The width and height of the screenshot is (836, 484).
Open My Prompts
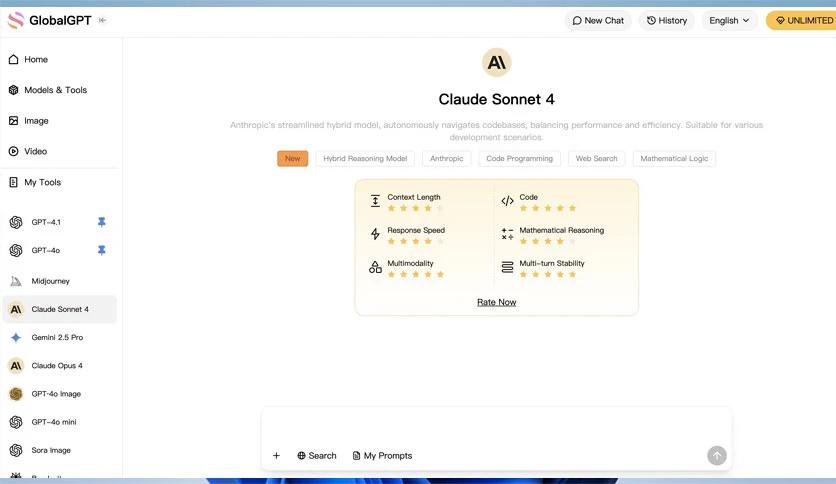pyautogui.click(x=382, y=456)
